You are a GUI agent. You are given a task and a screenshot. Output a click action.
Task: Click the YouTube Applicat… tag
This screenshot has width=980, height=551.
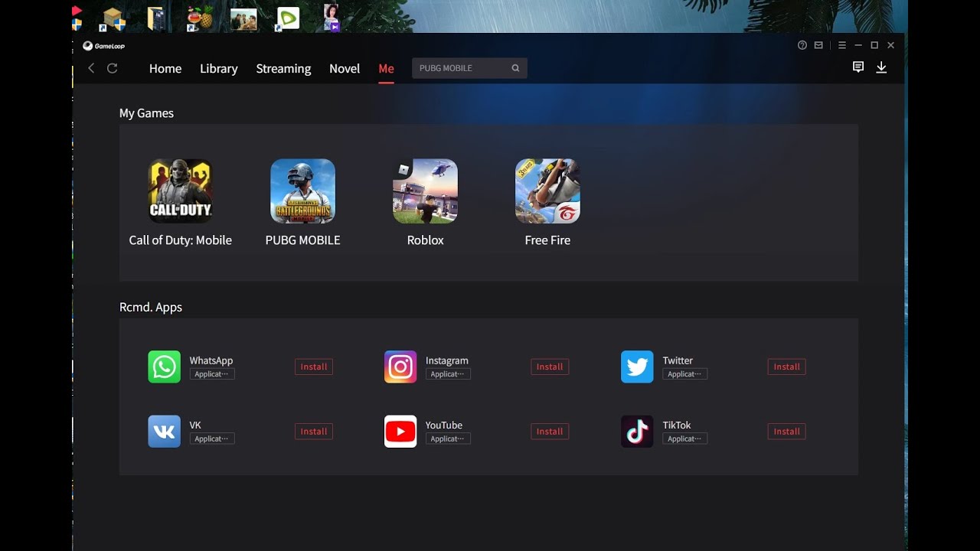tap(448, 439)
